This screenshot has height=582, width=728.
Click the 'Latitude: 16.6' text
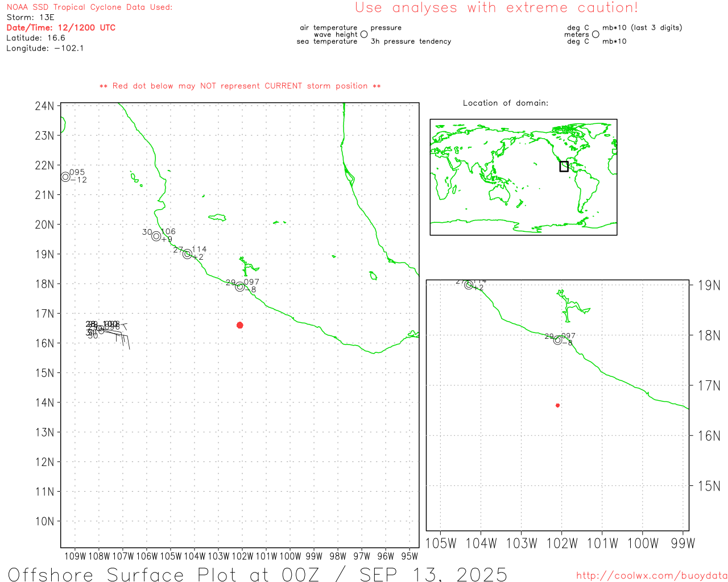[x=36, y=38]
